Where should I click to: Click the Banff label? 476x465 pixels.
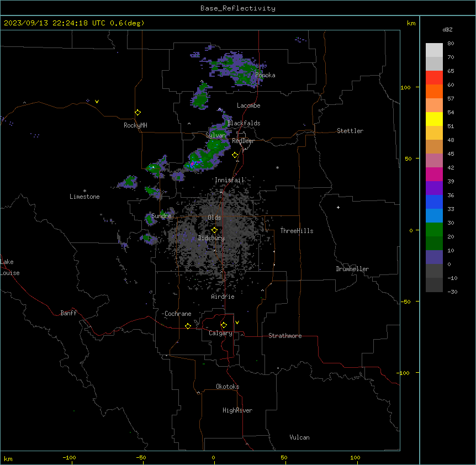68,313
